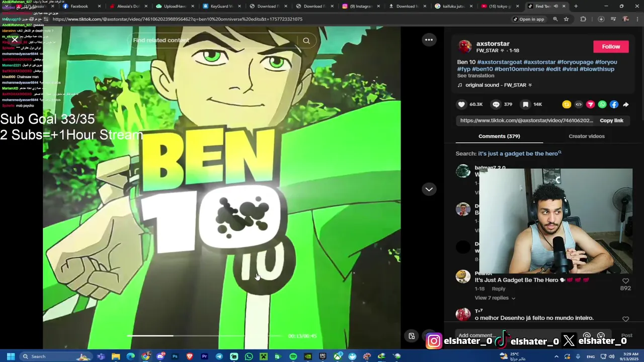Open Premiere Pro from the taskbar
The width and height of the screenshot is (644, 362).
(x=204, y=356)
